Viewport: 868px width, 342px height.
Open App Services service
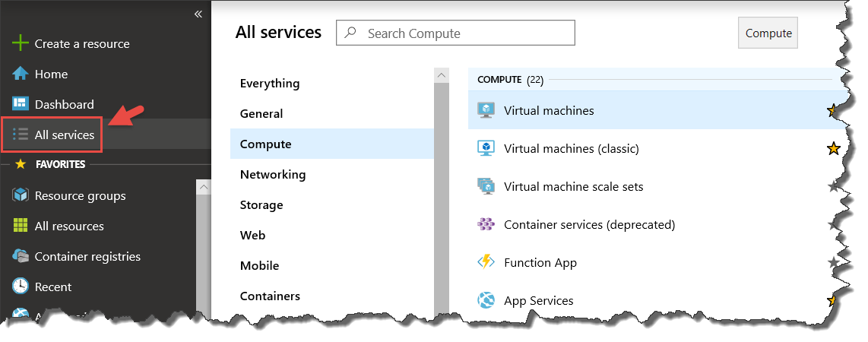[539, 301]
